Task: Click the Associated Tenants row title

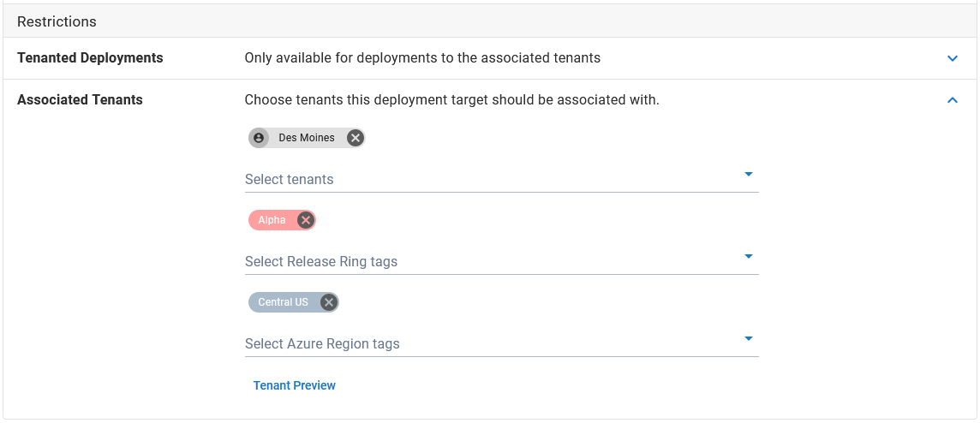Action: (80, 100)
